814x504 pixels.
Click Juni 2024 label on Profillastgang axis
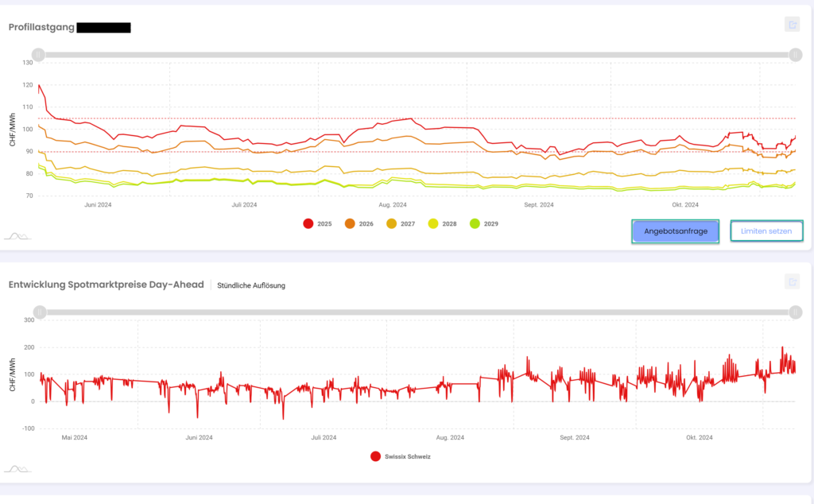tap(98, 204)
